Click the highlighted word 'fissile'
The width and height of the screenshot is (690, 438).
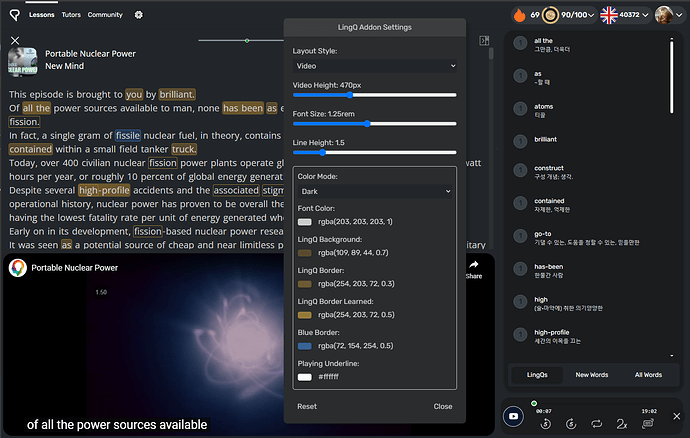coord(128,136)
